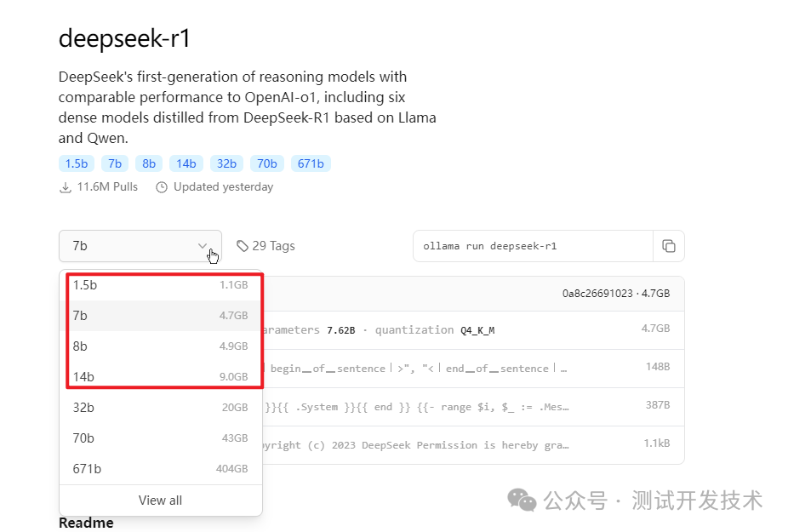Click the clock icon beside Updated yesterday

tap(162, 186)
